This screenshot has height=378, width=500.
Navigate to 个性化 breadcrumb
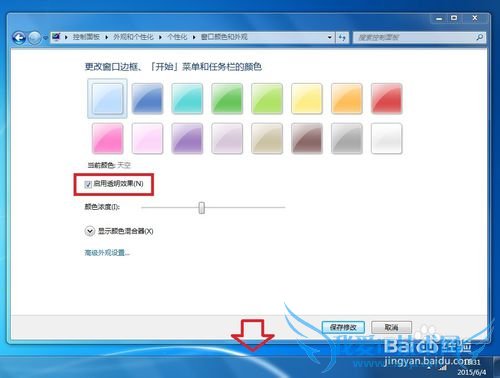(x=177, y=37)
